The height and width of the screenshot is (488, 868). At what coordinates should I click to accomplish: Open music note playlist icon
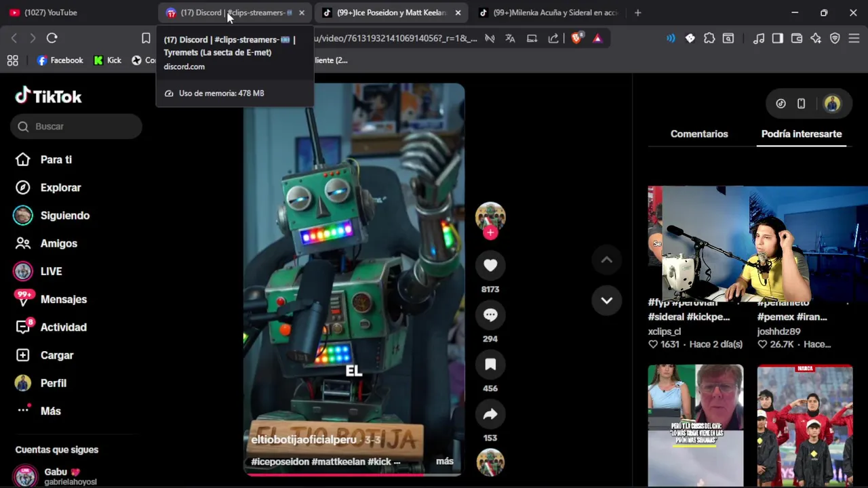coord(759,38)
